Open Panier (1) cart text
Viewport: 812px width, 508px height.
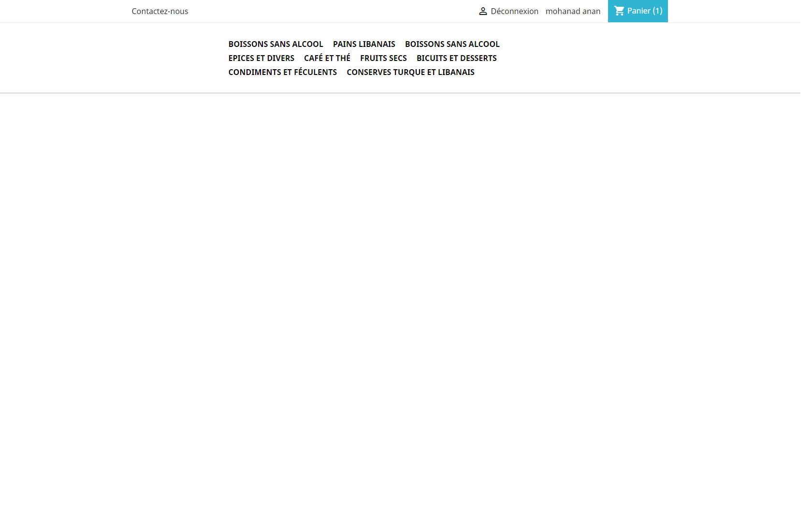click(645, 11)
